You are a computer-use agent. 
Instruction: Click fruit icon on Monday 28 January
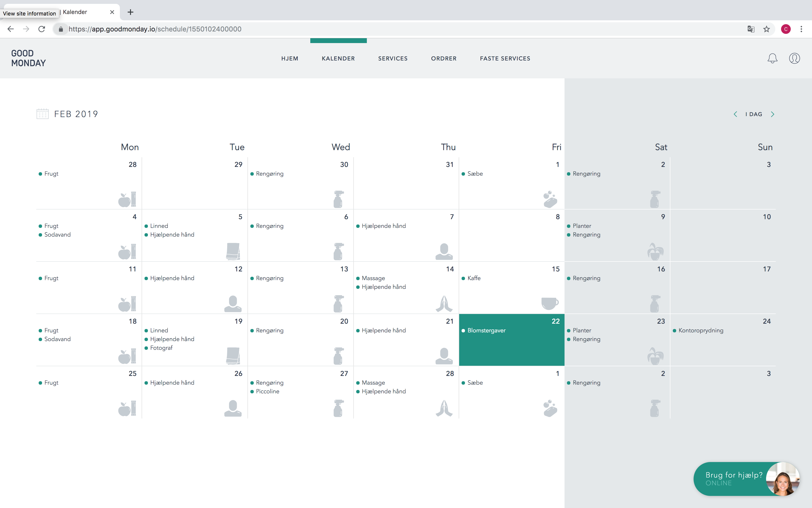(127, 199)
